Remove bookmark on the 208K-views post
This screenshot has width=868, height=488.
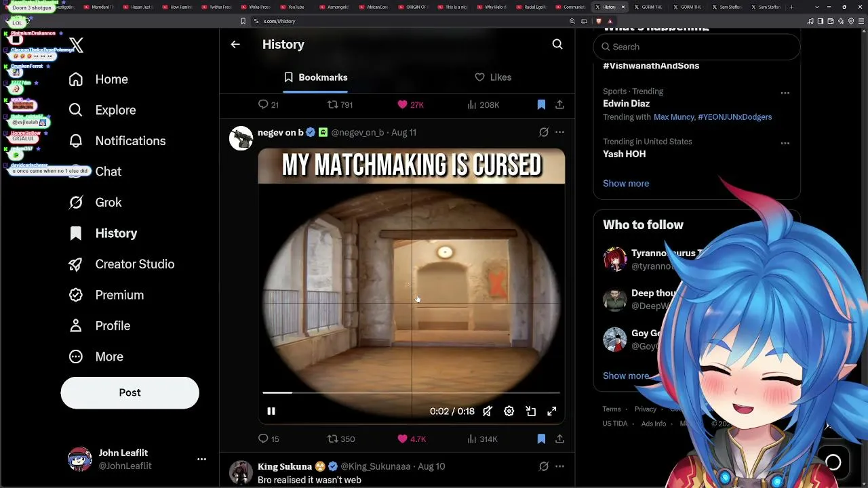click(x=541, y=105)
